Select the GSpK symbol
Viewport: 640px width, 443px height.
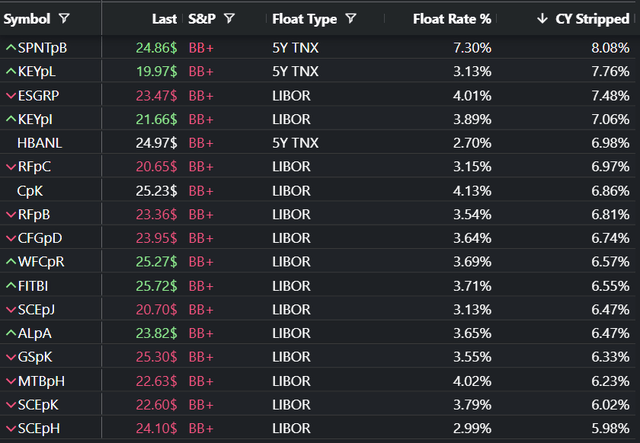click(x=35, y=357)
